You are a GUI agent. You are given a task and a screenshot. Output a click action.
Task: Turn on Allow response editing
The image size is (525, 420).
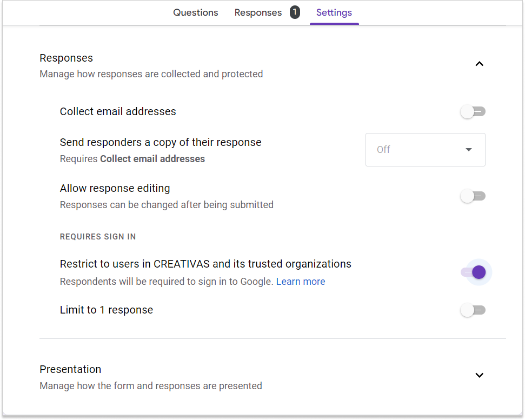[x=473, y=196]
